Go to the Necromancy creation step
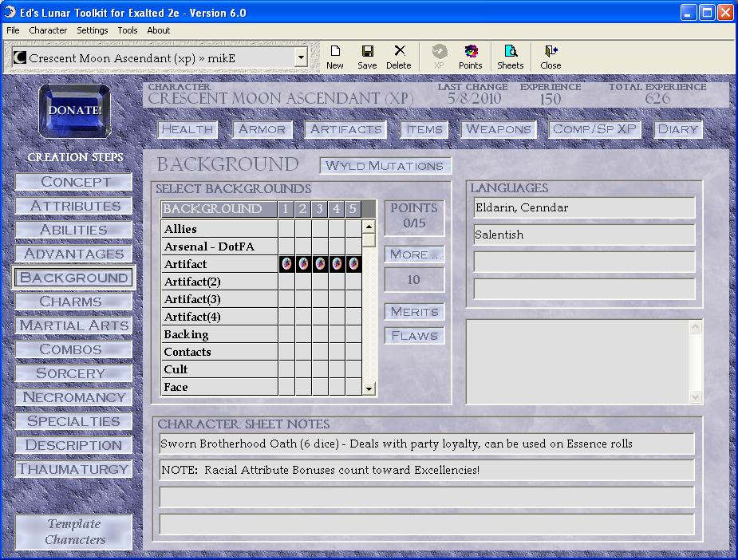Image resolution: width=738 pixels, height=560 pixels. pyautogui.click(x=74, y=397)
